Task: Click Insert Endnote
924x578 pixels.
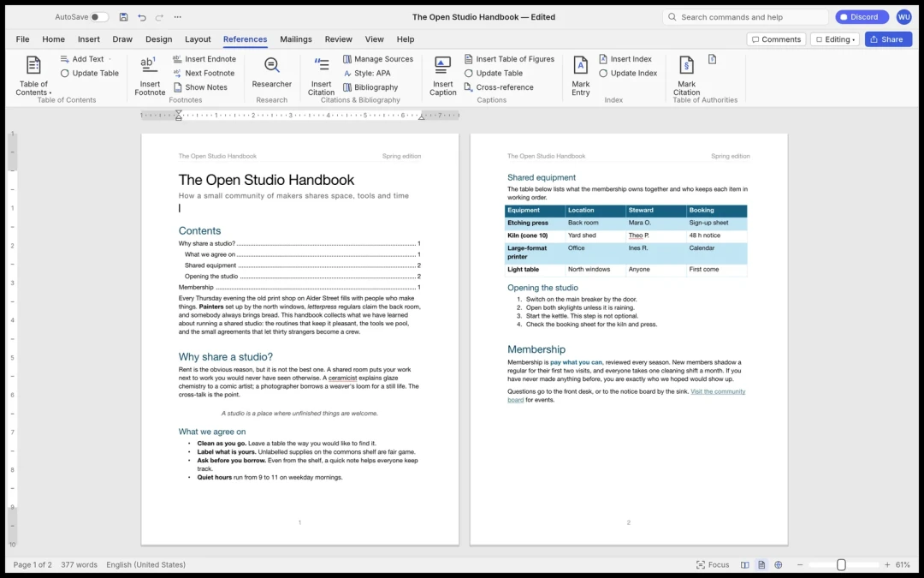Action: (204, 59)
